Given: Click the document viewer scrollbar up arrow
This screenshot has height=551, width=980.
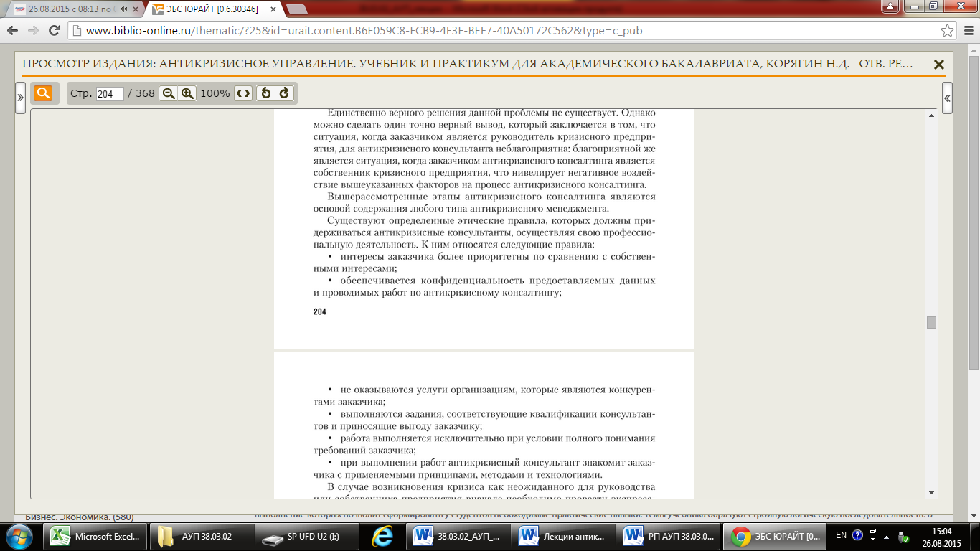Looking at the screenshot, I should click(932, 115).
